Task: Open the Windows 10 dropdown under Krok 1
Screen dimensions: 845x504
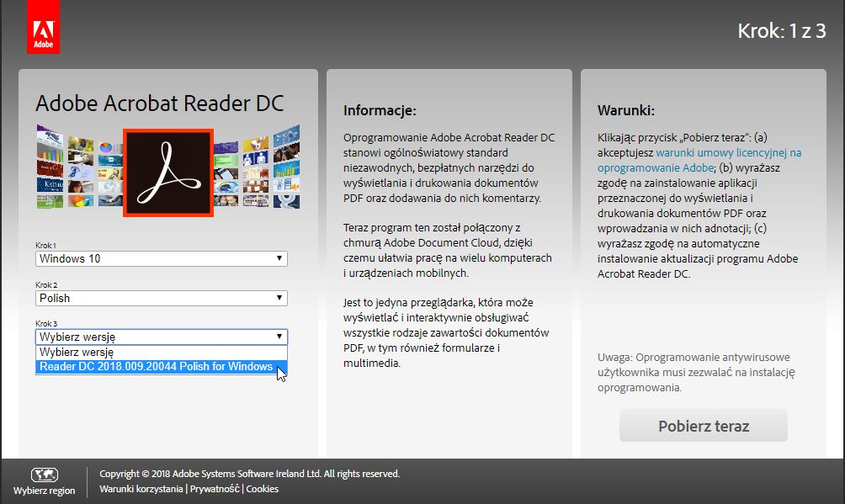Action: [x=162, y=258]
